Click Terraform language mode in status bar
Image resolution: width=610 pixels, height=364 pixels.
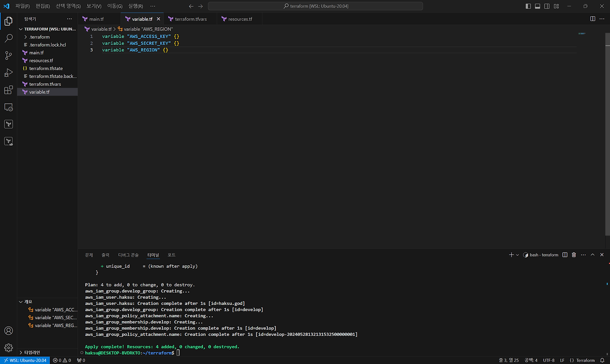click(582, 360)
